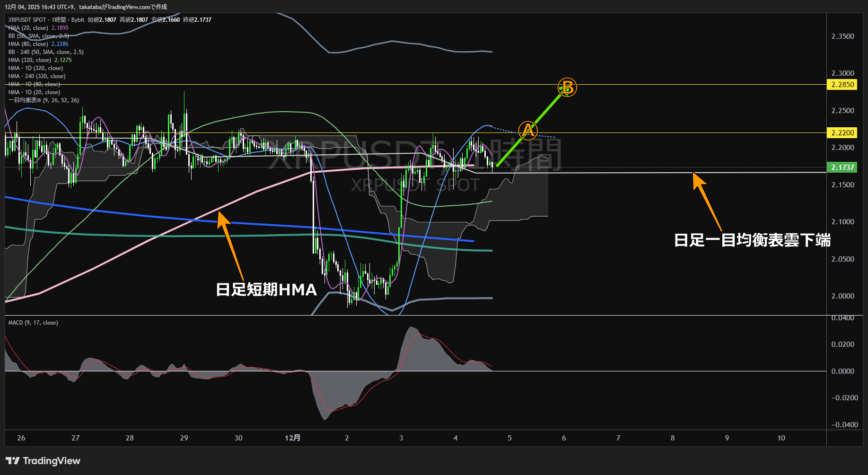Image resolution: width=868 pixels, height=475 pixels.
Task: Click the snapshot timestamp 12月 04, 2025 16:43
Action: 29,7
